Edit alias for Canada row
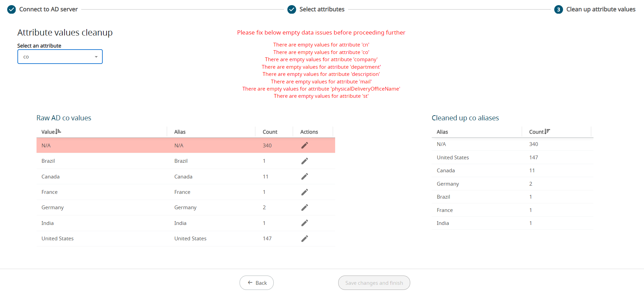This screenshot has width=644, height=294. click(304, 176)
